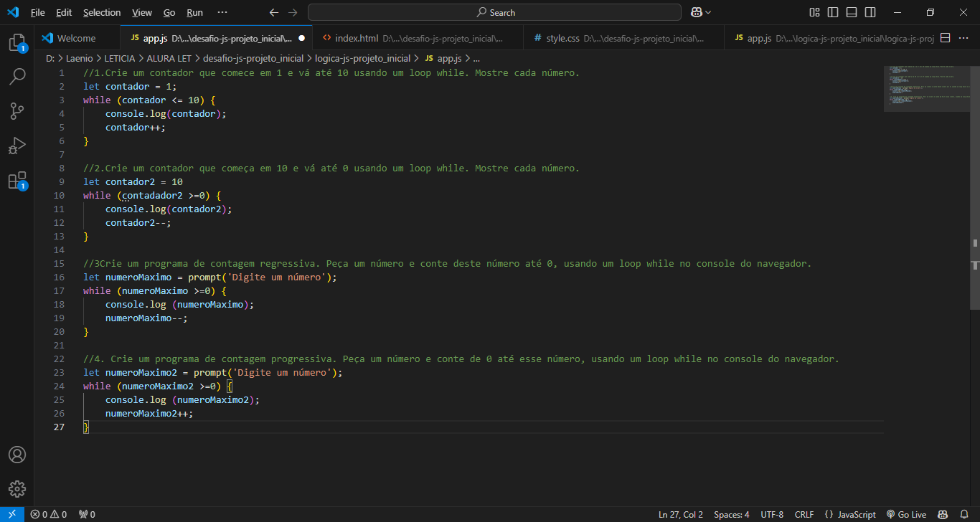This screenshot has width=980, height=522.
Task: Open the remote window indicator
Action: [x=12, y=514]
